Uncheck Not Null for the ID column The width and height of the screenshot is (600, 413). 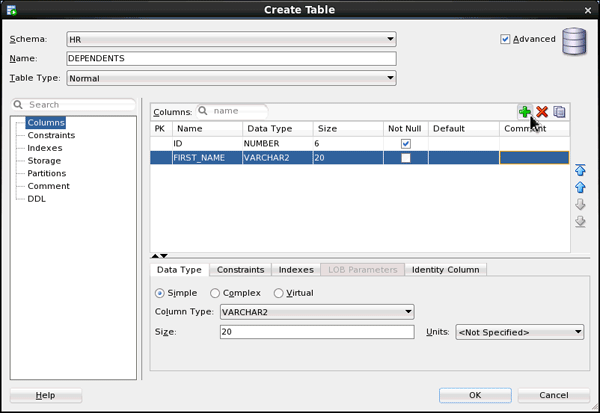(406, 143)
